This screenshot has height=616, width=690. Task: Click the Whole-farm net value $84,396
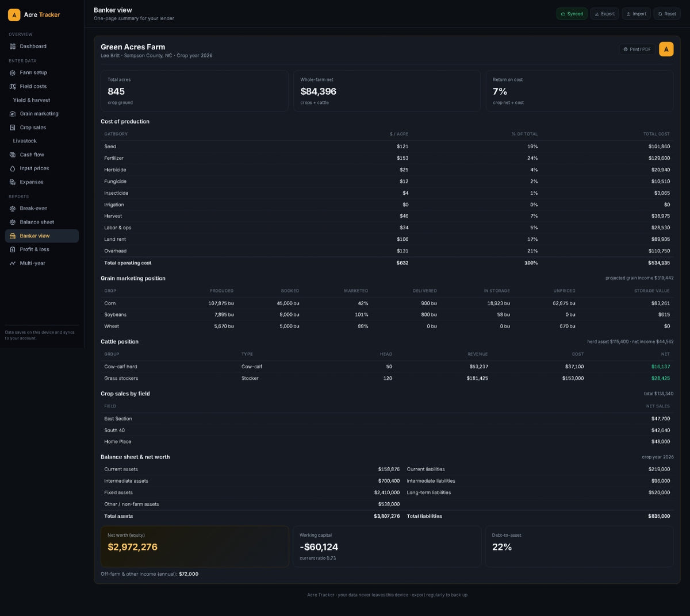(x=318, y=91)
